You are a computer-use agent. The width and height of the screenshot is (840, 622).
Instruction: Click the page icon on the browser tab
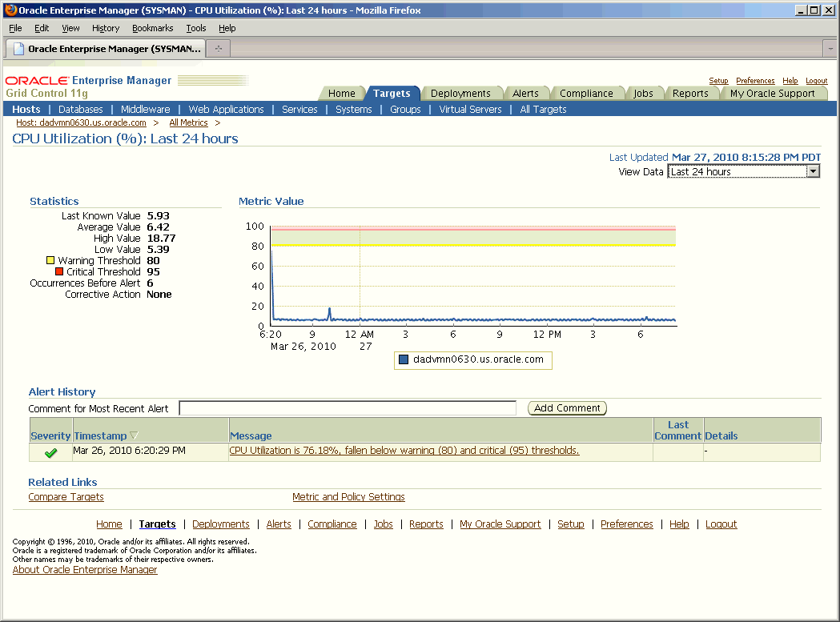[x=18, y=49]
